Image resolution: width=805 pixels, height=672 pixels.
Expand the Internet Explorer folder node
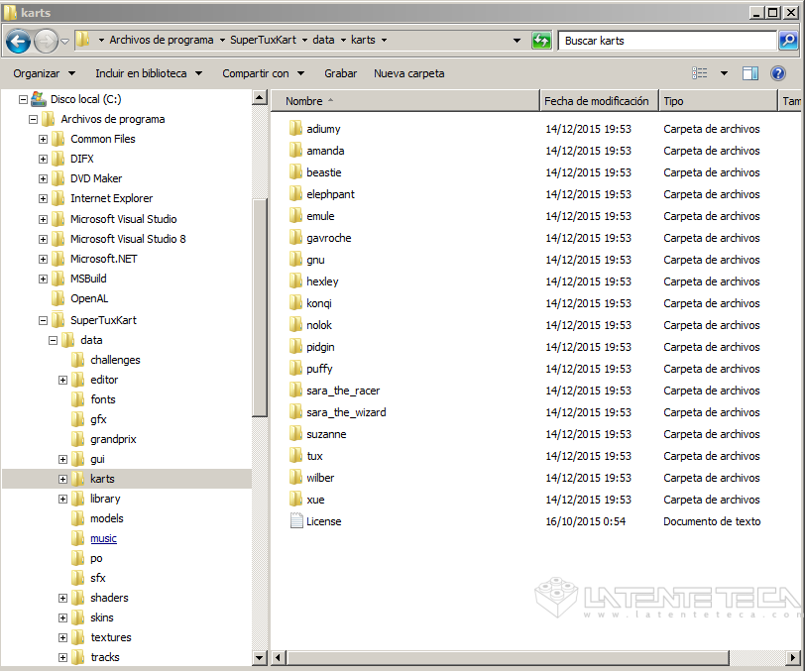(44, 198)
